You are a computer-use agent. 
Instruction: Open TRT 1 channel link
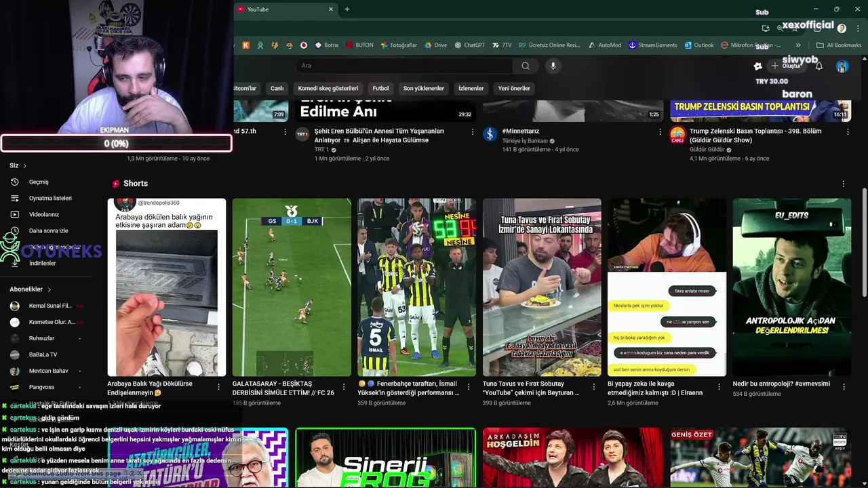[x=321, y=150]
